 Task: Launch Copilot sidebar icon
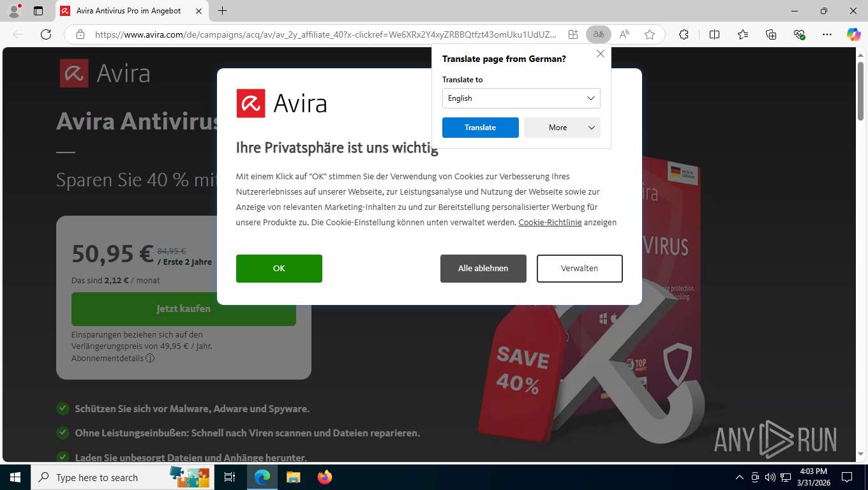[853, 34]
